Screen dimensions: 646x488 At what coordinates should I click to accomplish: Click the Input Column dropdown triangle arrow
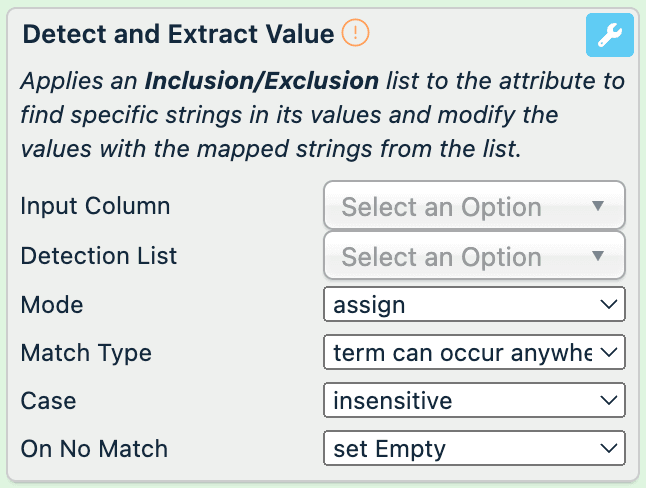tap(598, 206)
